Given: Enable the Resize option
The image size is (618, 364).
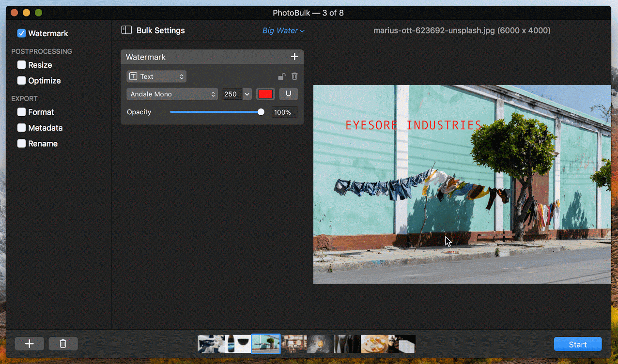Looking at the screenshot, I should point(21,65).
